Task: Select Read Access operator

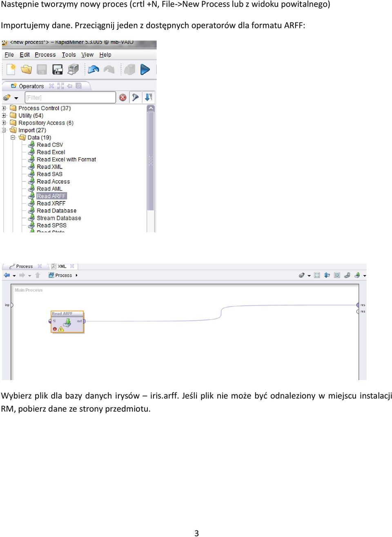Action: pos(53,181)
